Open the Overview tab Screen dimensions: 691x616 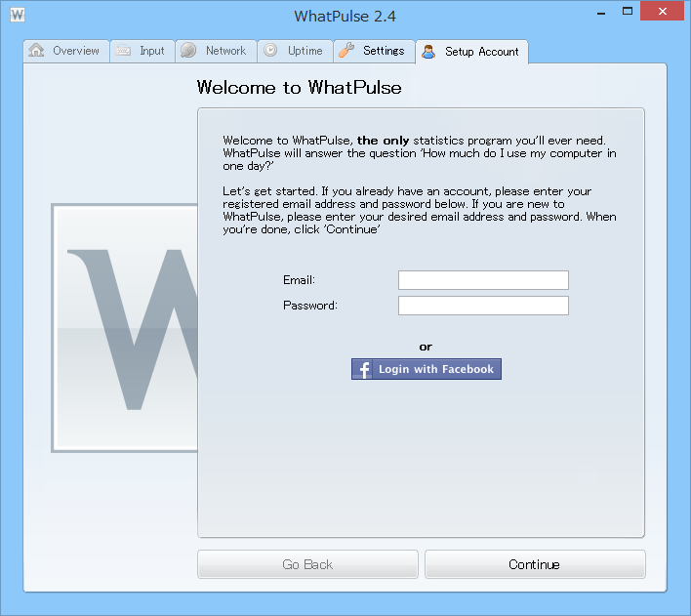(66, 51)
